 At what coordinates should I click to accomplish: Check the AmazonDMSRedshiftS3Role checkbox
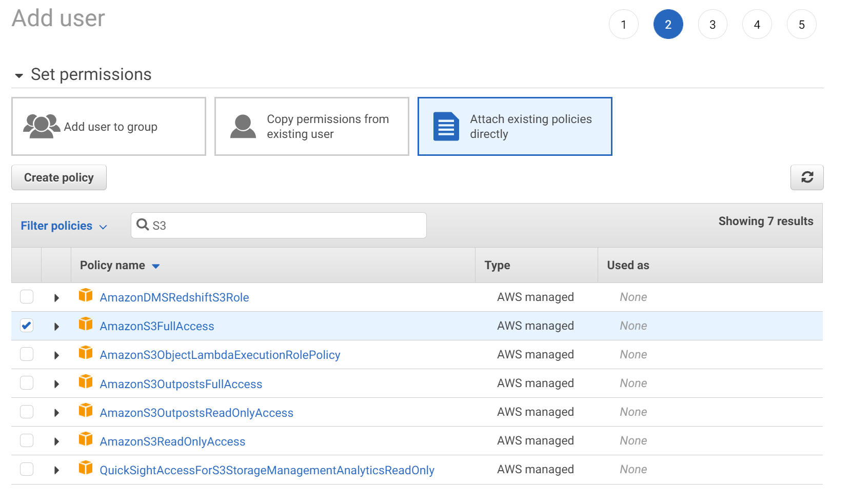27,297
